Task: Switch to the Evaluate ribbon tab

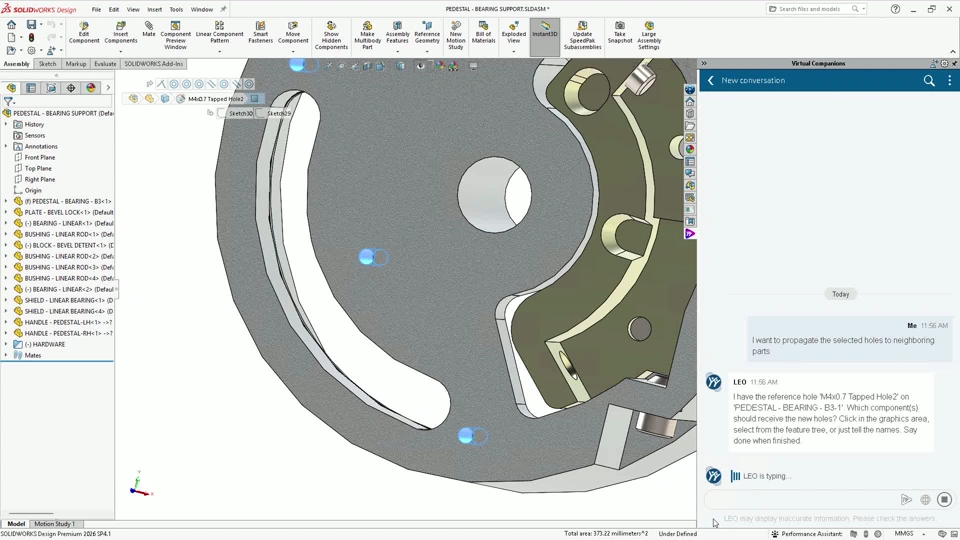Action: [x=105, y=64]
